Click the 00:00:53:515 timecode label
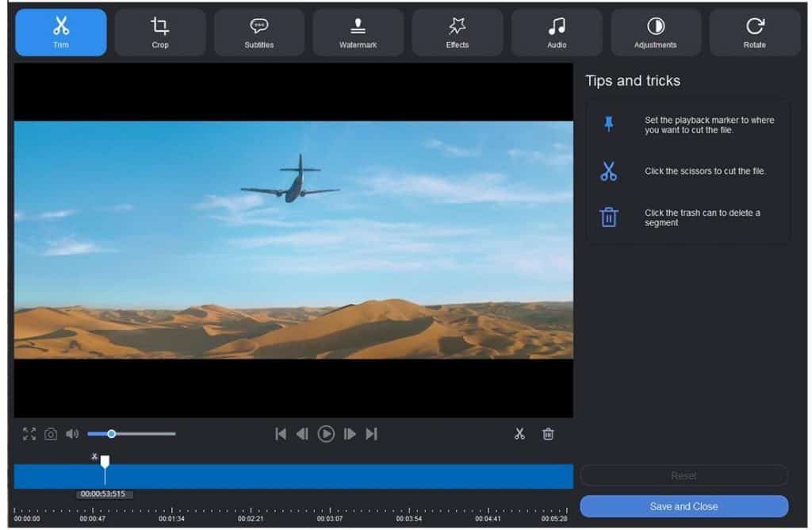This screenshot has height=530, width=812. tap(103, 494)
